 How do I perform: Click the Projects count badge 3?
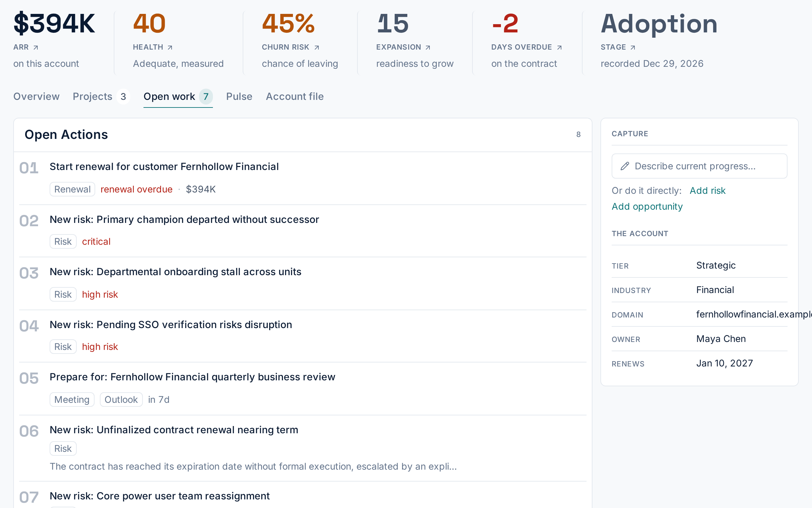[x=123, y=97]
